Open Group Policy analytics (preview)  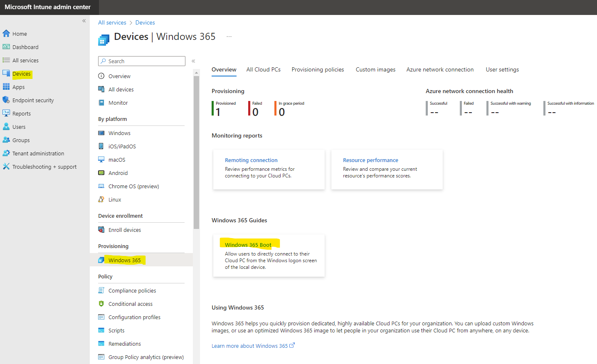coord(146,357)
